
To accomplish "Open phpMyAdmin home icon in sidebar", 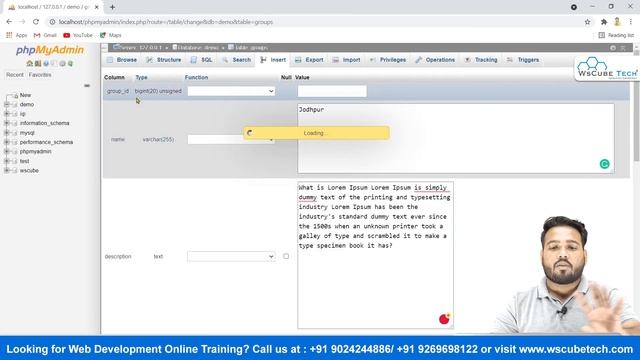I will 29,64.
